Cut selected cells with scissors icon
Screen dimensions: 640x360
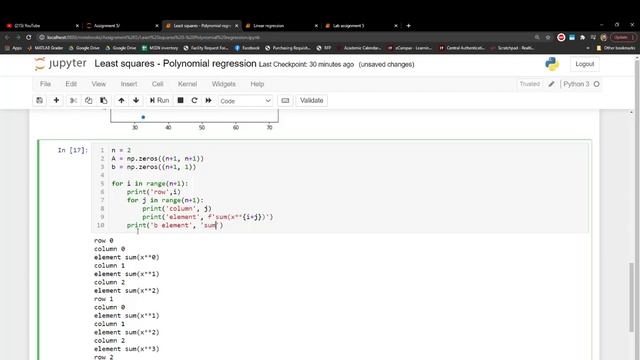(x=73, y=100)
